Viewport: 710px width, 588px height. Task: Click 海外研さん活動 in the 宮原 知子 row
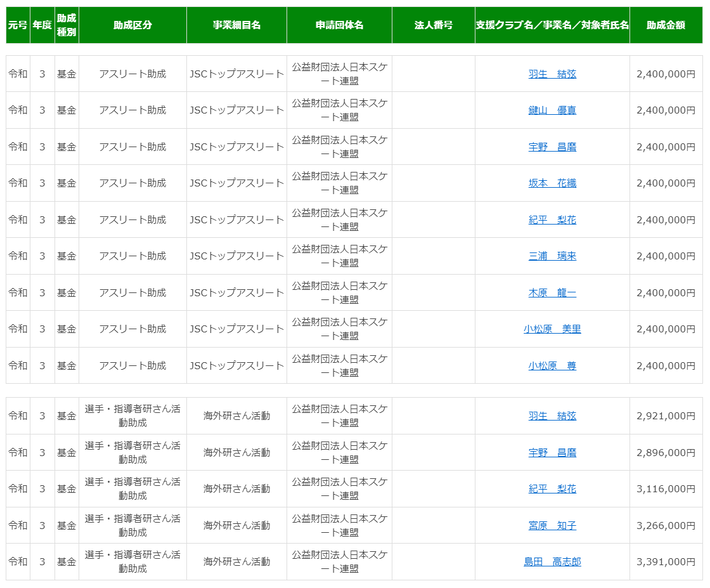236,525
